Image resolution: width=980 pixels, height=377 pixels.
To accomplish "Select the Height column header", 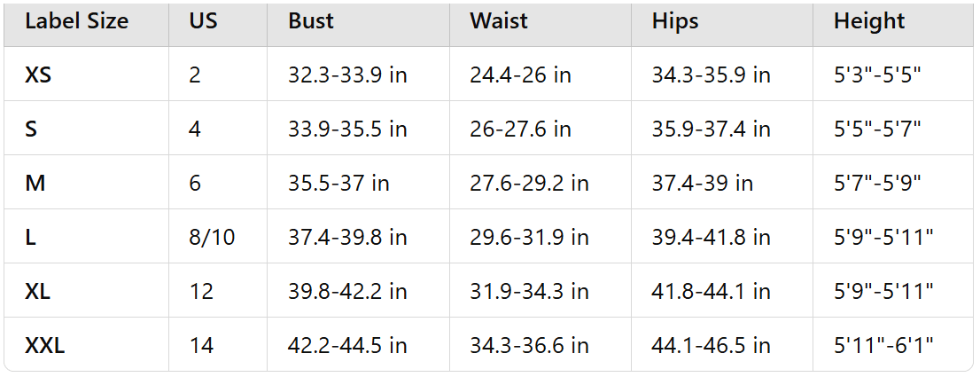I will tap(869, 21).
